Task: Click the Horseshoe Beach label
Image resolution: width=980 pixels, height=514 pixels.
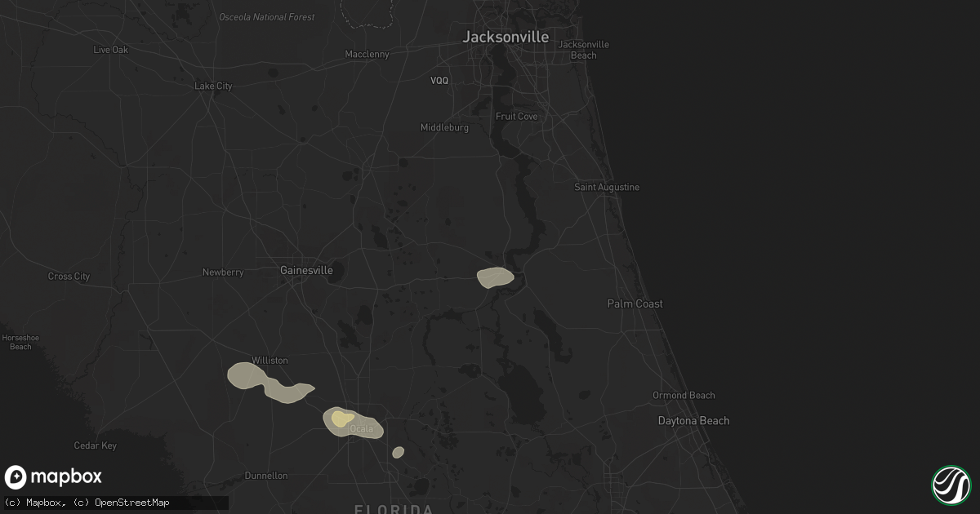Action: [x=20, y=342]
